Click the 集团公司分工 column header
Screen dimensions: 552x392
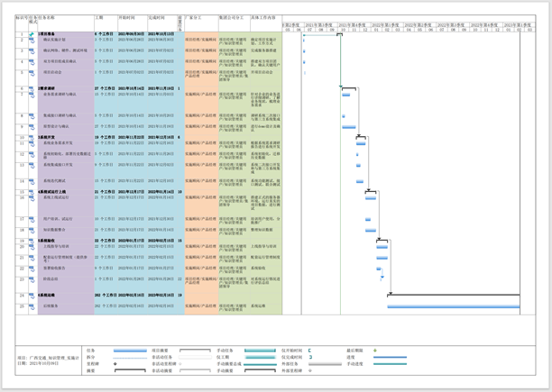(x=231, y=17)
